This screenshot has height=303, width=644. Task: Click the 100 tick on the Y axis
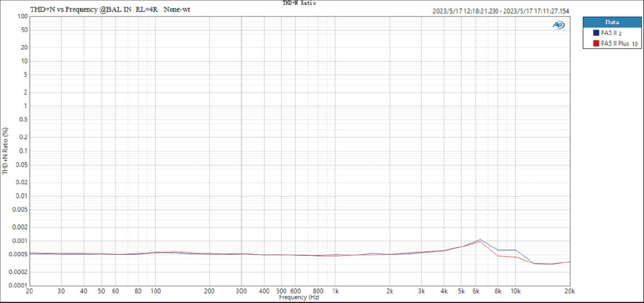[x=22, y=16]
